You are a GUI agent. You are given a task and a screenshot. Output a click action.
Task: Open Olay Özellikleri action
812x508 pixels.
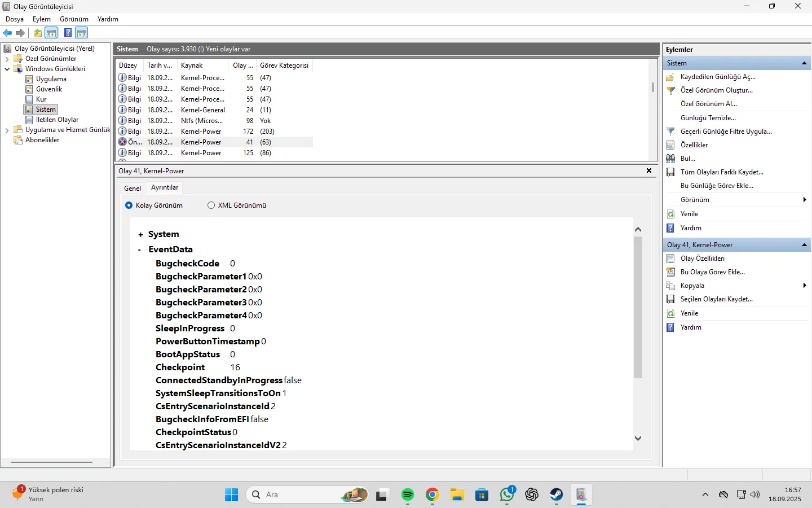pyautogui.click(x=702, y=259)
